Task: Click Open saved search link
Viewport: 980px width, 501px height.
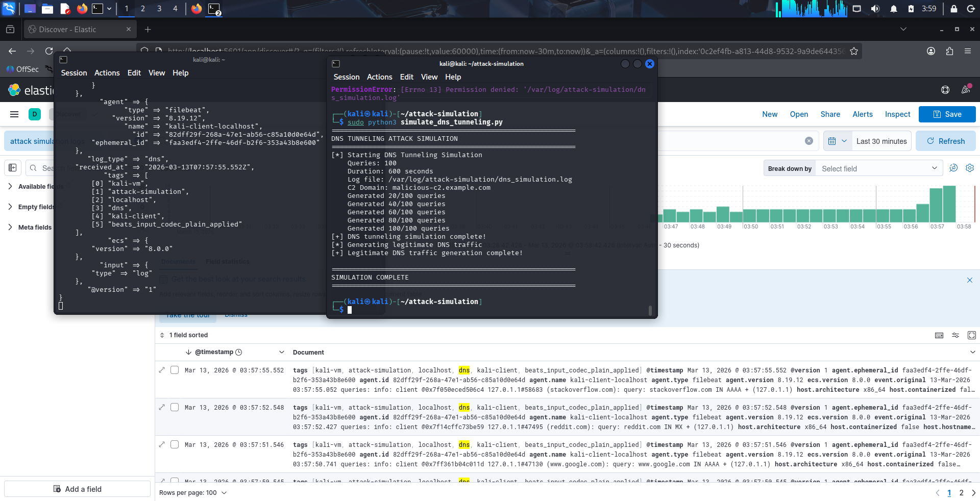Action: [799, 114]
